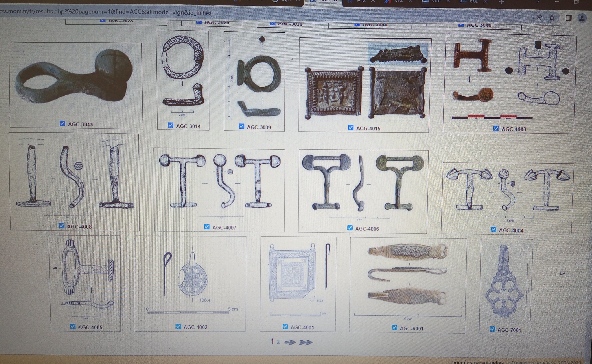Screen dimensions: 592x364
Task: Go to next results page single arrow
Action: pyautogui.click(x=290, y=342)
